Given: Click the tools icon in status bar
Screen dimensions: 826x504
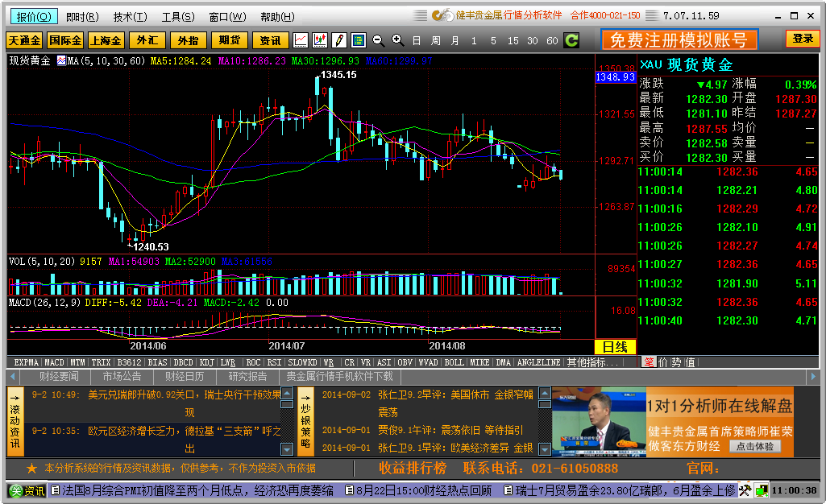Looking at the screenshot, I should pos(745,490).
